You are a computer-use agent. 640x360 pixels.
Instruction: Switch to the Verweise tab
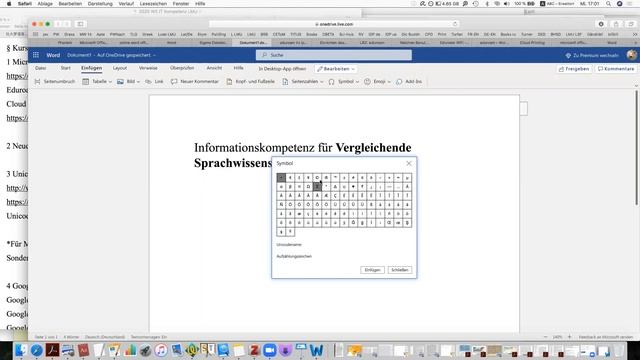[x=148, y=68]
